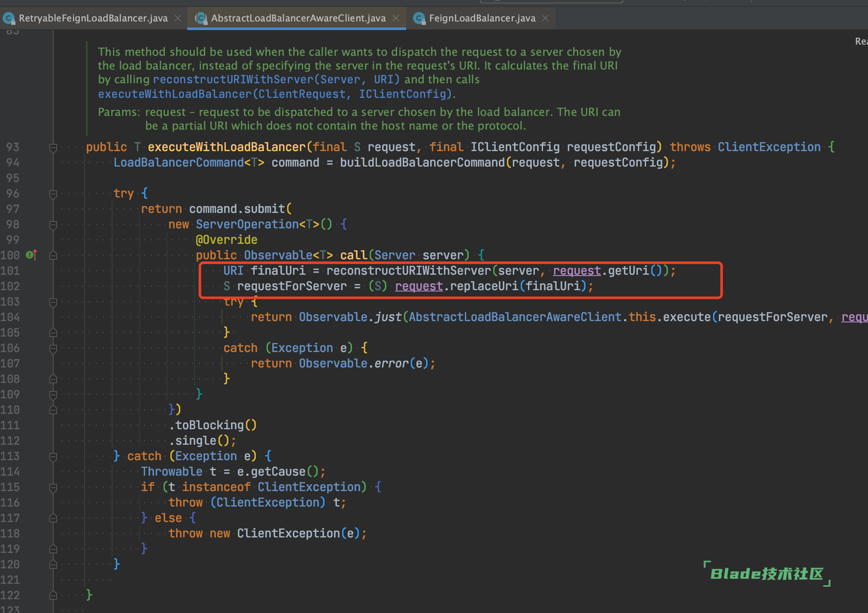Click command.submit( on line 97
This screenshot has height=613, width=868.
(240, 209)
